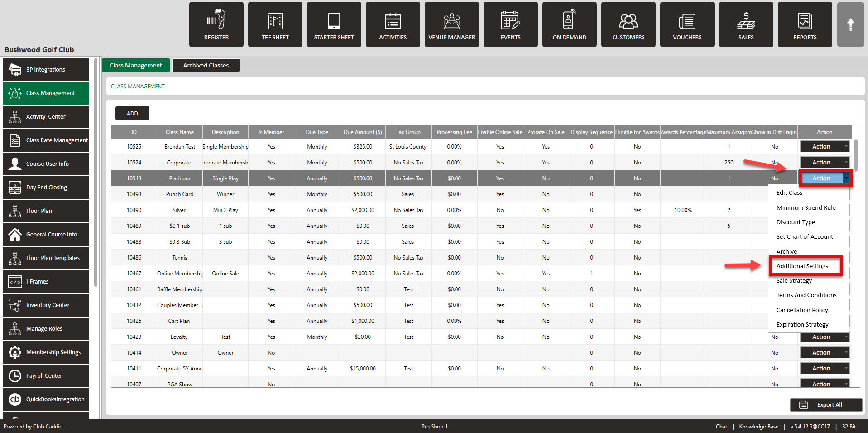Click the Export All button

click(x=825, y=405)
